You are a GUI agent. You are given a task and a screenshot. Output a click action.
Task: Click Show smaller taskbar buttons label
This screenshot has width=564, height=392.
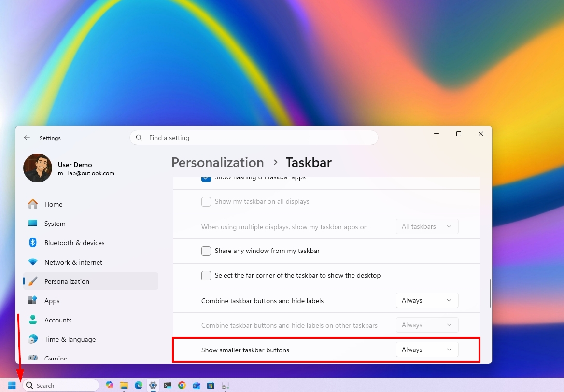[245, 350]
